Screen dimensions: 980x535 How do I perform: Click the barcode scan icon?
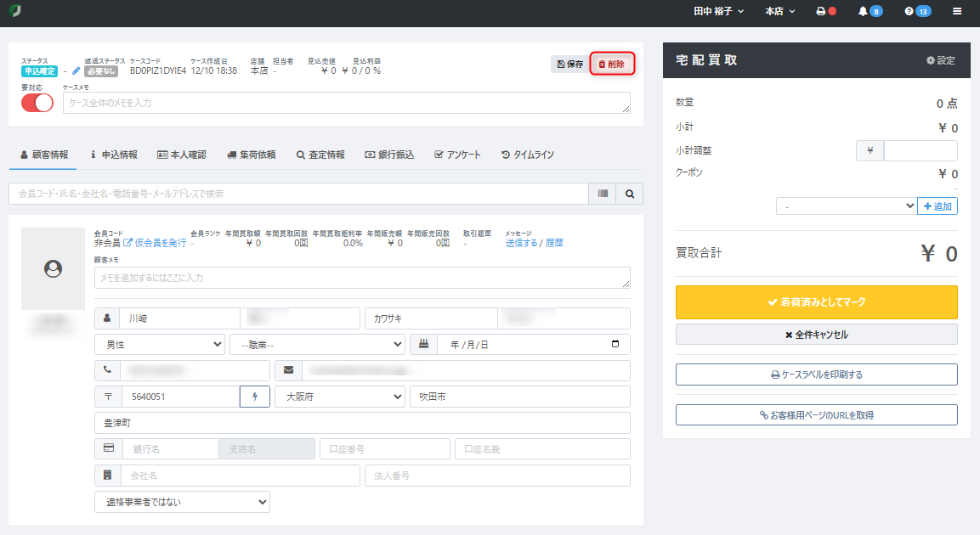tap(603, 194)
